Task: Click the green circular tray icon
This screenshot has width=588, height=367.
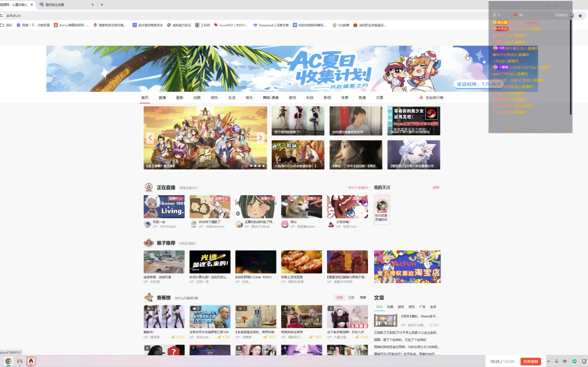Action: (574, 361)
